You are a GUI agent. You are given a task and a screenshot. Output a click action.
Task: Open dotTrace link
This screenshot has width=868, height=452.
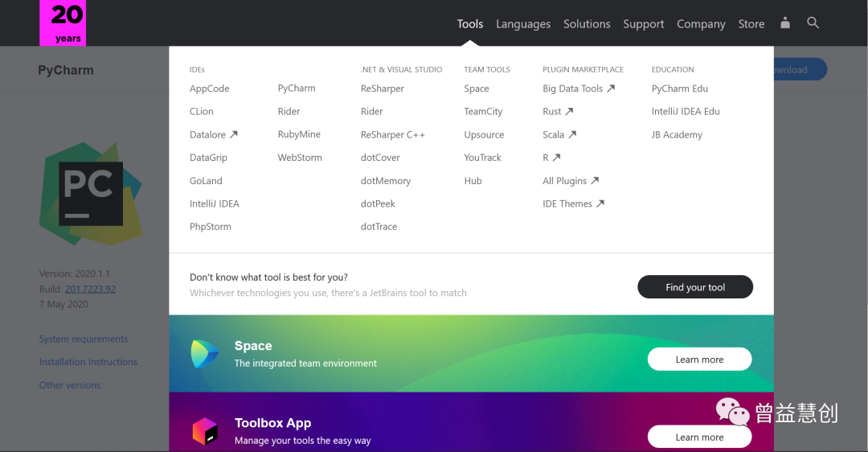(379, 227)
